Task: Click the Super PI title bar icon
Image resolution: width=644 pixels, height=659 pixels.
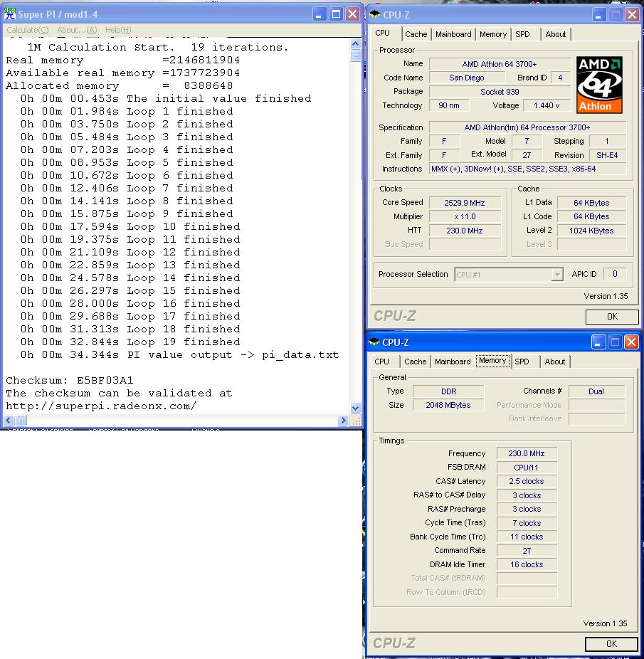Action: click(10, 14)
